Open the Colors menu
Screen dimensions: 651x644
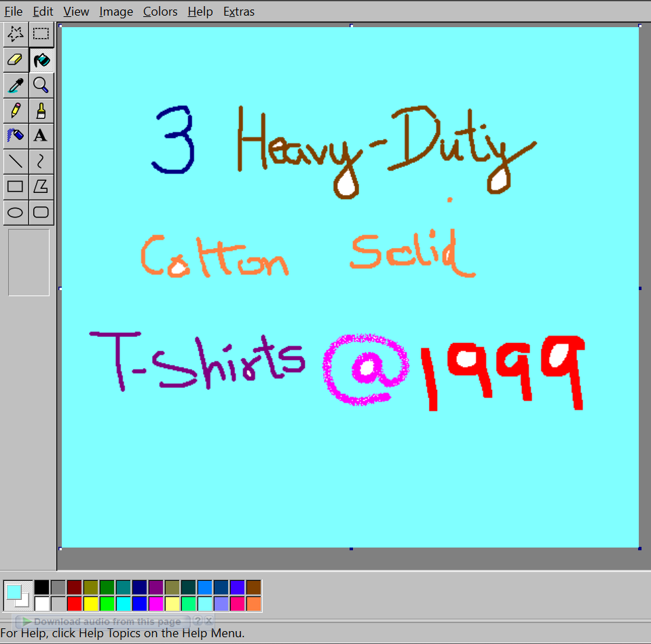coord(160,12)
